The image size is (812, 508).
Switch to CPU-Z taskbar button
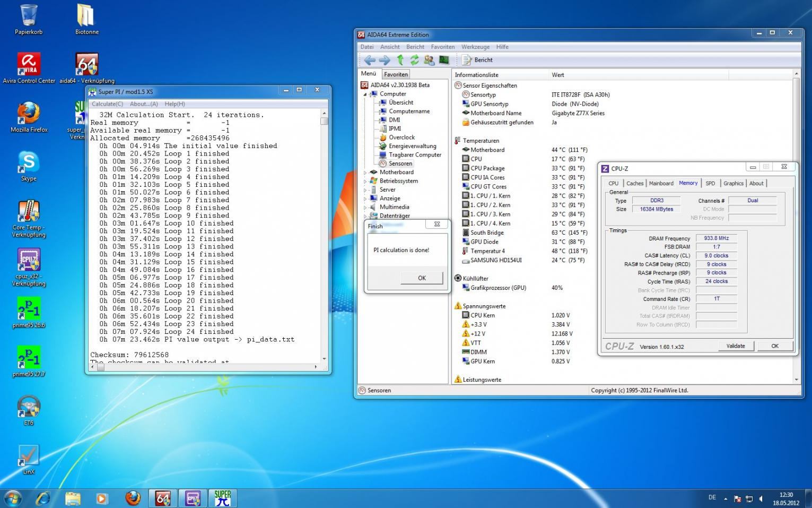tap(193, 498)
